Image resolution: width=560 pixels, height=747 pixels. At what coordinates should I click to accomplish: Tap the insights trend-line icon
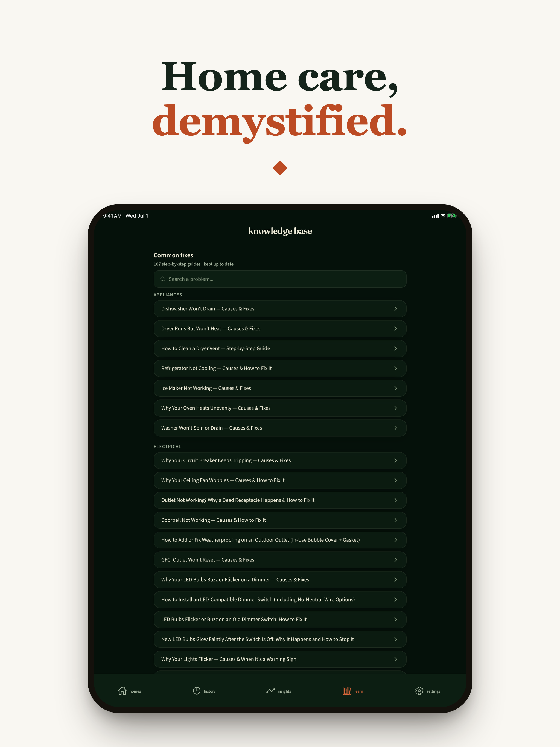(270, 691)
